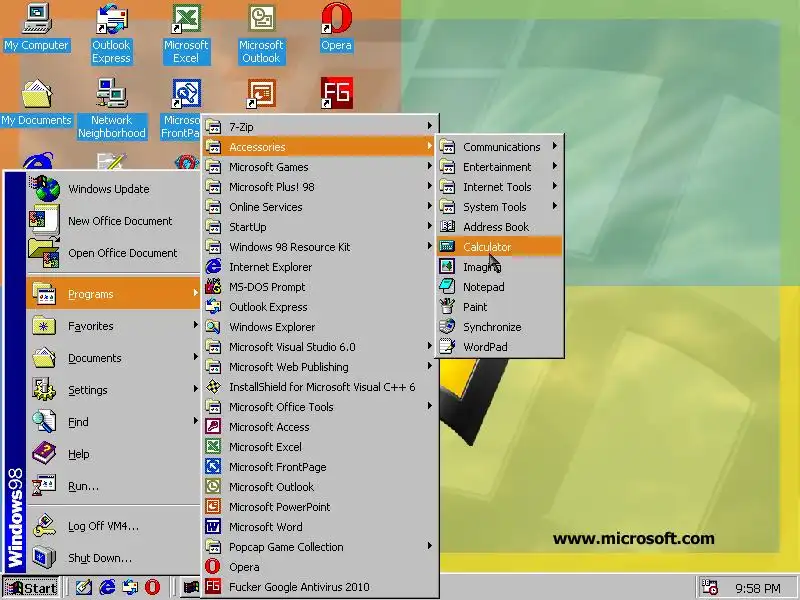Viewport: 800px width, 600px height.
Task: Click the MS-DOS Prompt icon
Action: coord(213,286)
